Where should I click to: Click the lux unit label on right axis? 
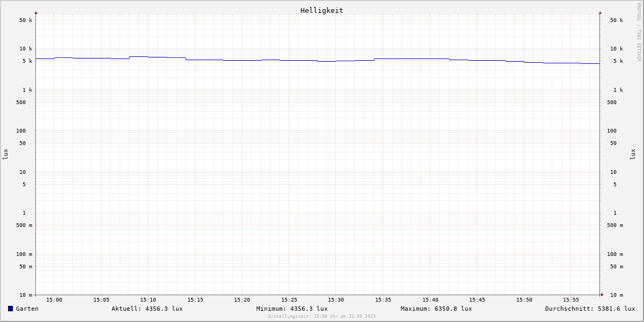633,154
